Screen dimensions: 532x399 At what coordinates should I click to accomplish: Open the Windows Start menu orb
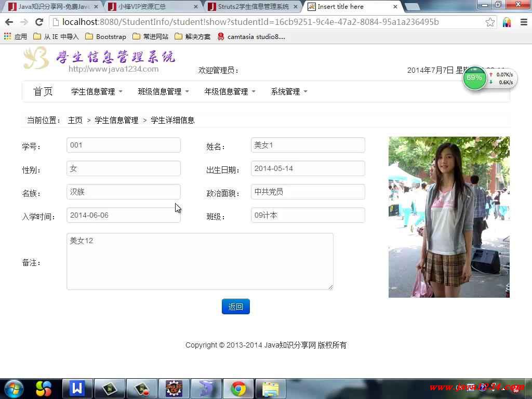pyautogui.click(x=13, y=389)
